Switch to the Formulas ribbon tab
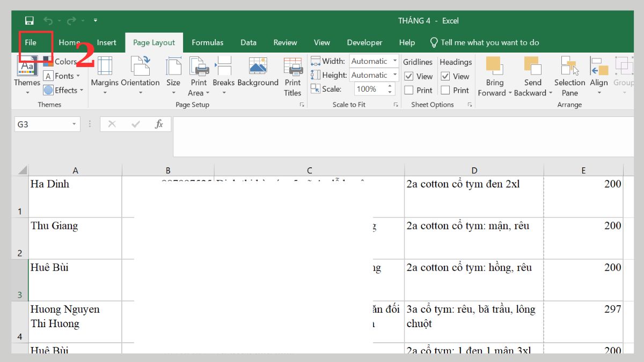 208,42
